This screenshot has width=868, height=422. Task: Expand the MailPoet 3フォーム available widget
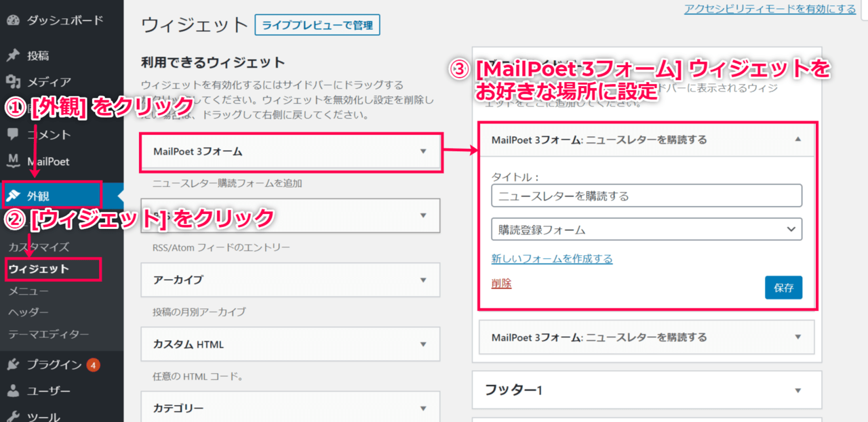(290, 151)
